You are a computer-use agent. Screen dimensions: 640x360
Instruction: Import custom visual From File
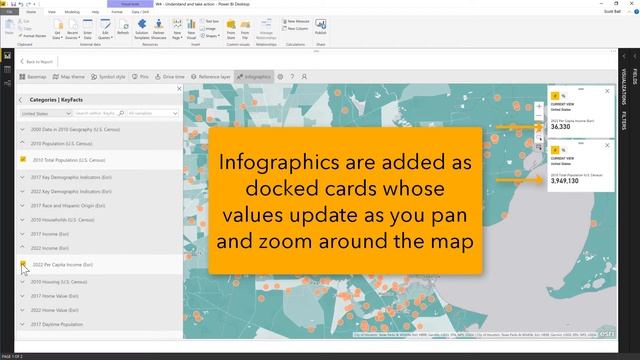coord(245,29)
